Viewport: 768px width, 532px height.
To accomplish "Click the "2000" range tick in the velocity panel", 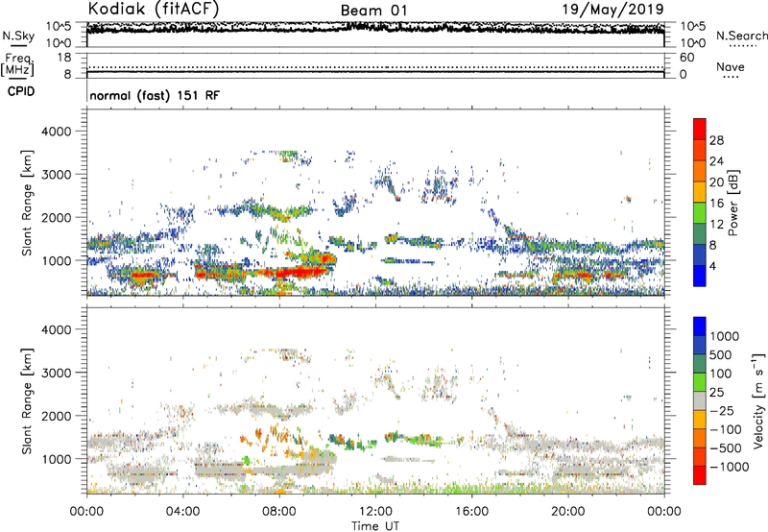I will pyautogui.click(x=57, y=416).
